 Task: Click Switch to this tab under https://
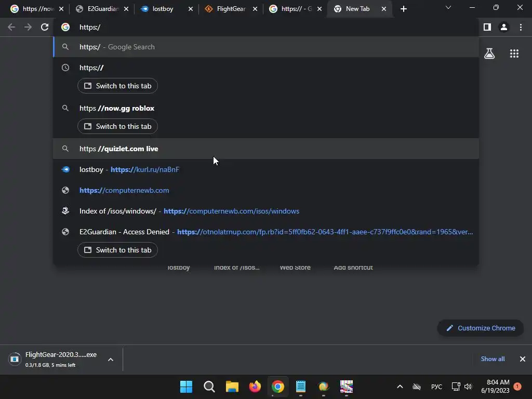pos(117,86)
